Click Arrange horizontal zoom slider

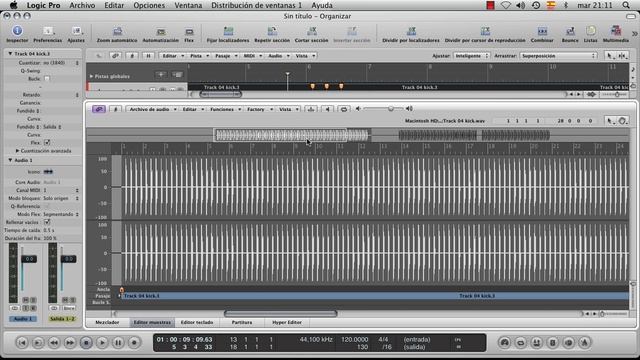tap(616, 94)
